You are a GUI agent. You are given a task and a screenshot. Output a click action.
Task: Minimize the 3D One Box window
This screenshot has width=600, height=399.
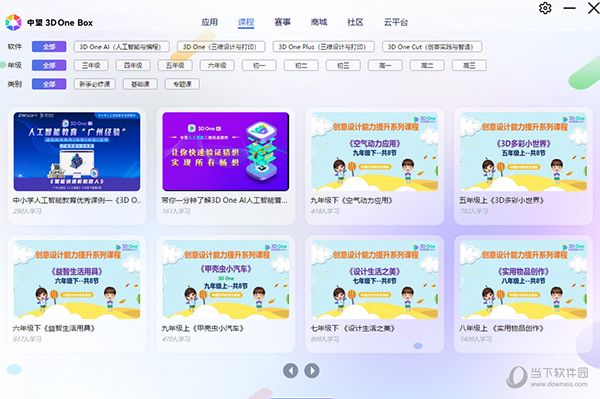[x=569, y=8]
